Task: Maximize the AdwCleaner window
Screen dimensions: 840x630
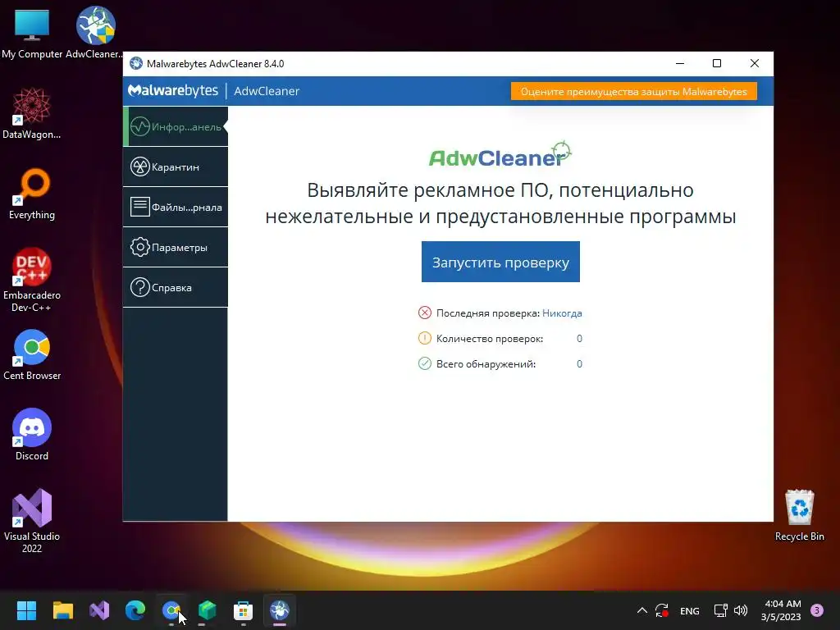Action: click(x=717, y=63)
